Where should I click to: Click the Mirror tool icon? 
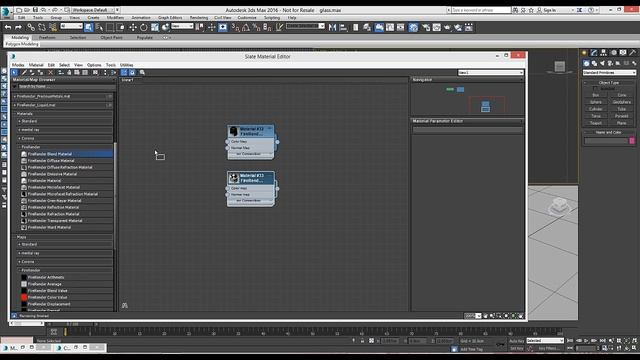click(332, 27)
